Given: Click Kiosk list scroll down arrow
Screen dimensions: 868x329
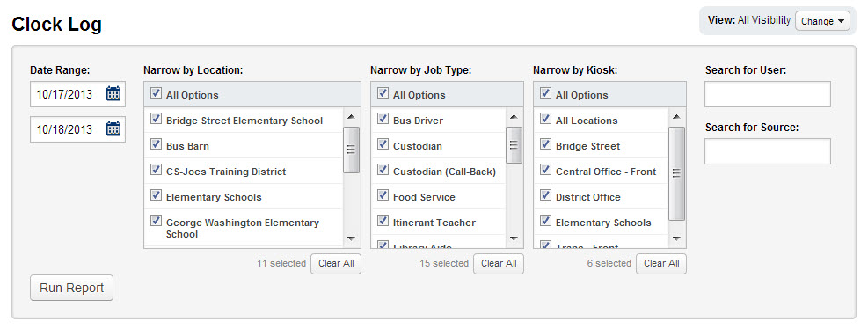Looking at the screenshot, I should coord(676,238).
